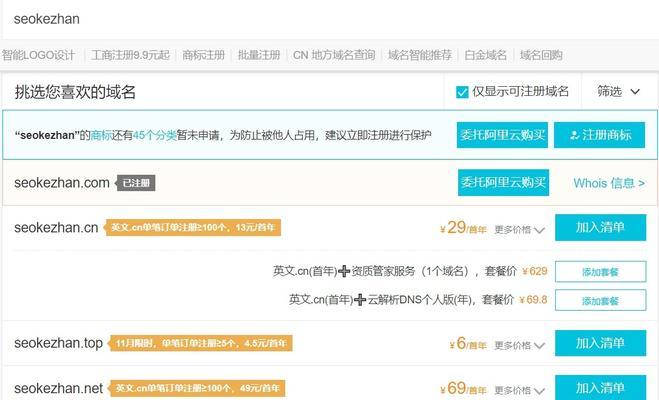Image resolution: width=659 pixels, height=400 pixels.
Task: Click 注册商标 button
Action: tap(599, 135)
